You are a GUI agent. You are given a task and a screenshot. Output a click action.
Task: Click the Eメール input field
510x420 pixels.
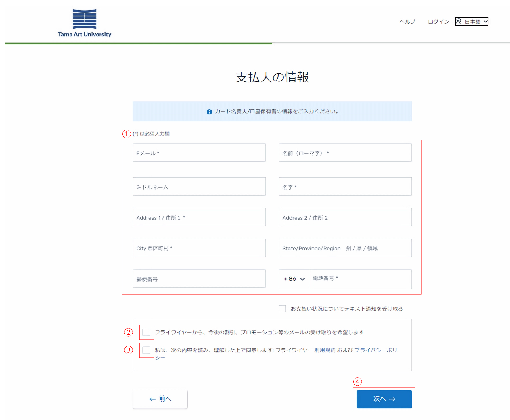point(199,153)
